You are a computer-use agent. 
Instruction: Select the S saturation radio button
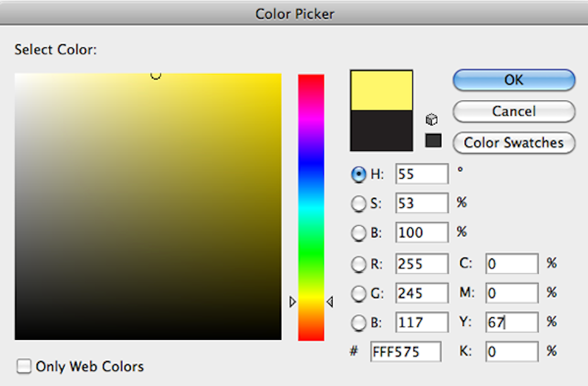pyautogui.click(x=358, y=203)
